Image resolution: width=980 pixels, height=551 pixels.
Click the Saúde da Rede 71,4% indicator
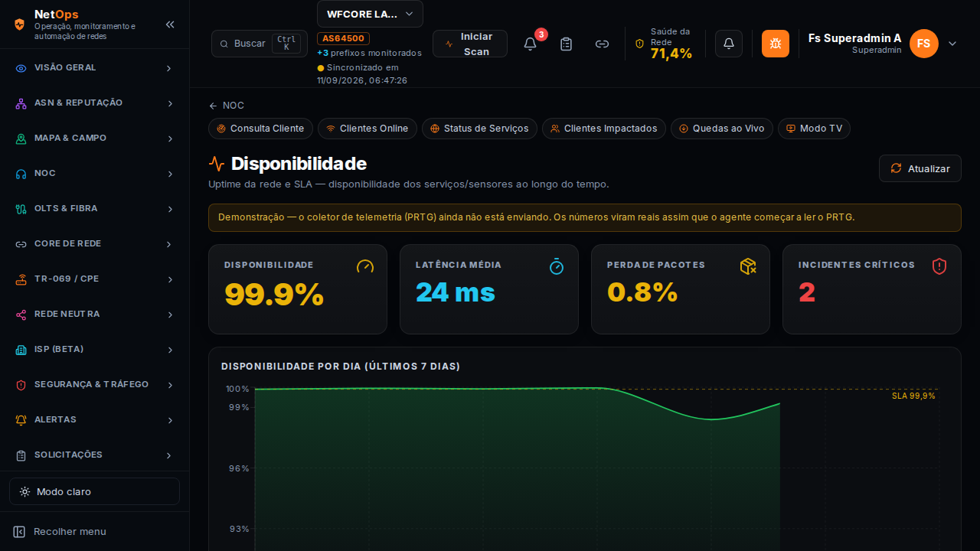[664, 44]
